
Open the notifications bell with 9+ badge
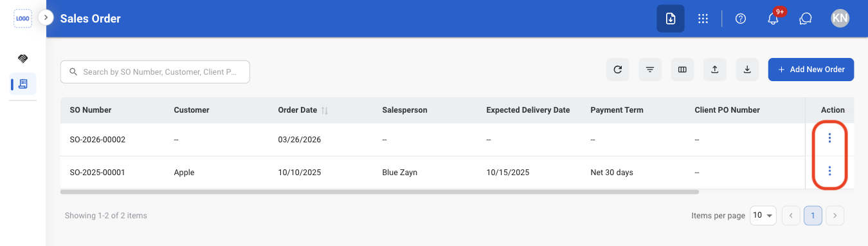tap(773, 19)
